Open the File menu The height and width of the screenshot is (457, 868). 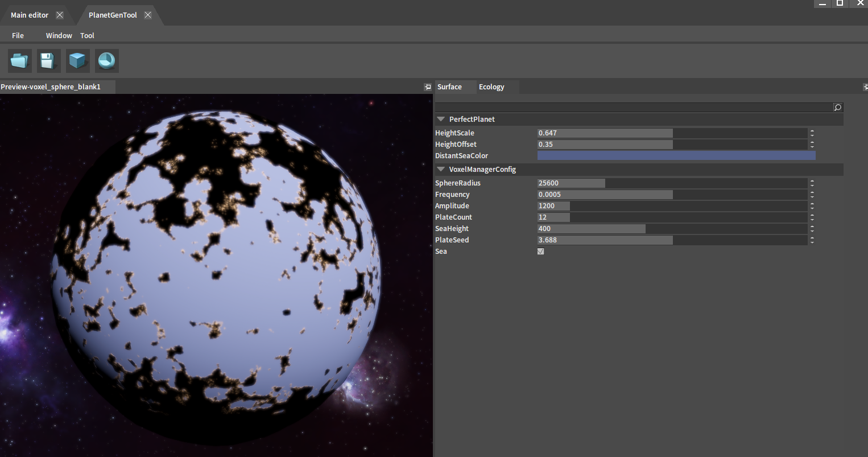[18, 35]
